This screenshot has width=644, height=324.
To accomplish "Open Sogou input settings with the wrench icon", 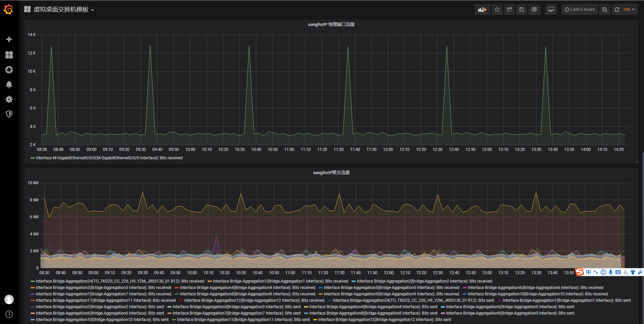I will coord(640,272).
